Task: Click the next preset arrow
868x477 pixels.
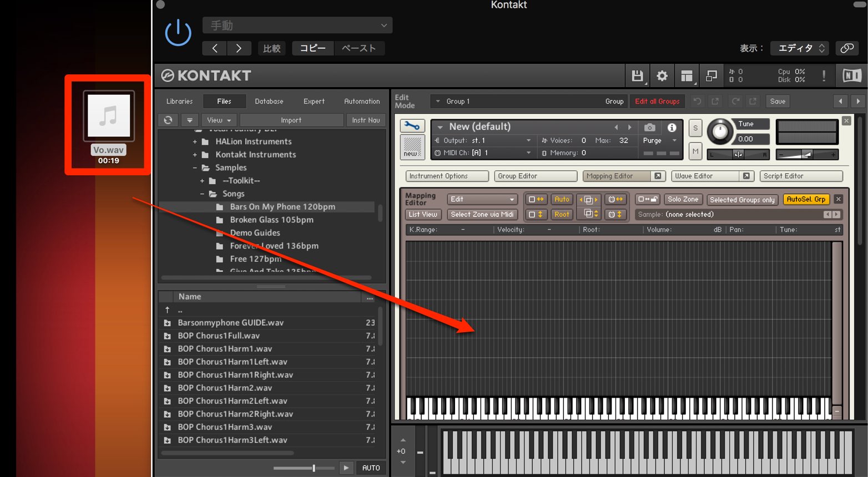Action: pyautogui.click(x=239, y=48)
